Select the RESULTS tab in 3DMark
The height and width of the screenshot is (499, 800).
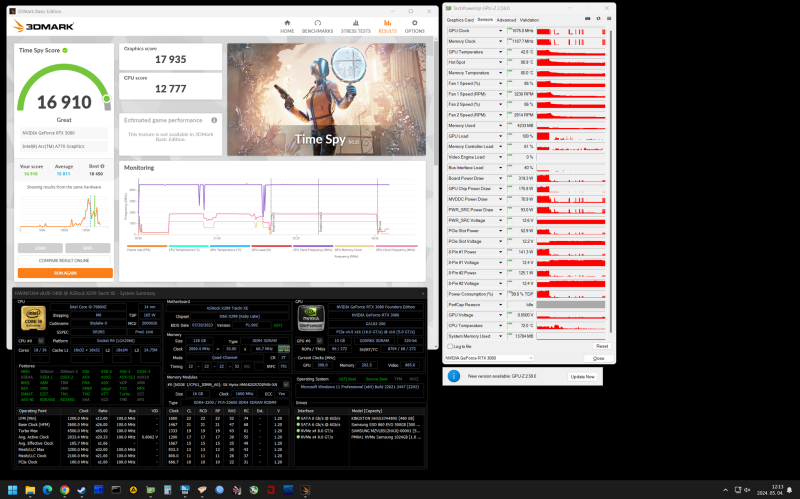387,27
